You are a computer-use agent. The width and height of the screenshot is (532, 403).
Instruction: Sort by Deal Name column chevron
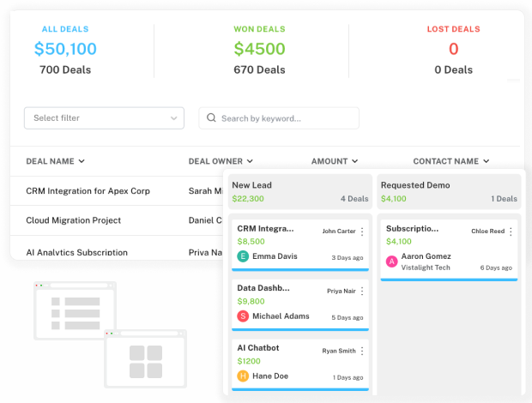[82, 161]
